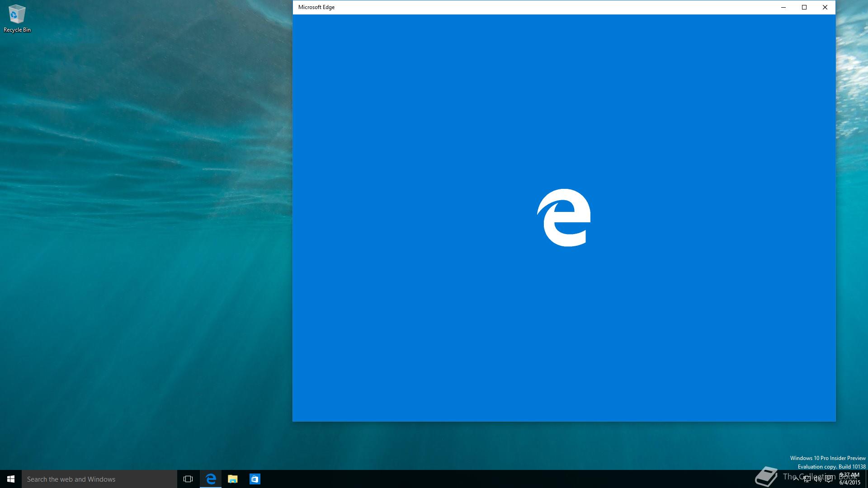
Task: Click the Microsoft Edge taskbar icon
Action: [211, 479]
